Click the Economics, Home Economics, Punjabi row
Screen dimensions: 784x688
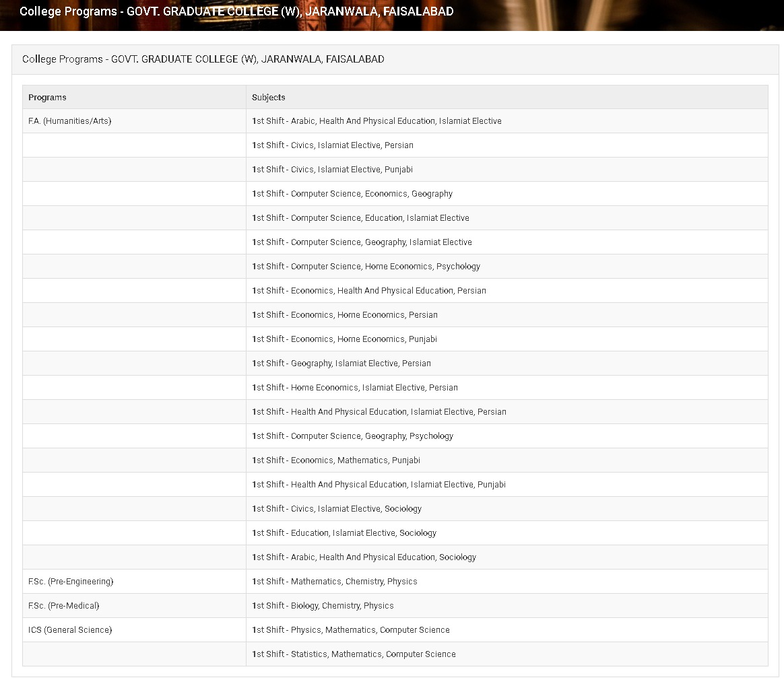tap(345, 339)
